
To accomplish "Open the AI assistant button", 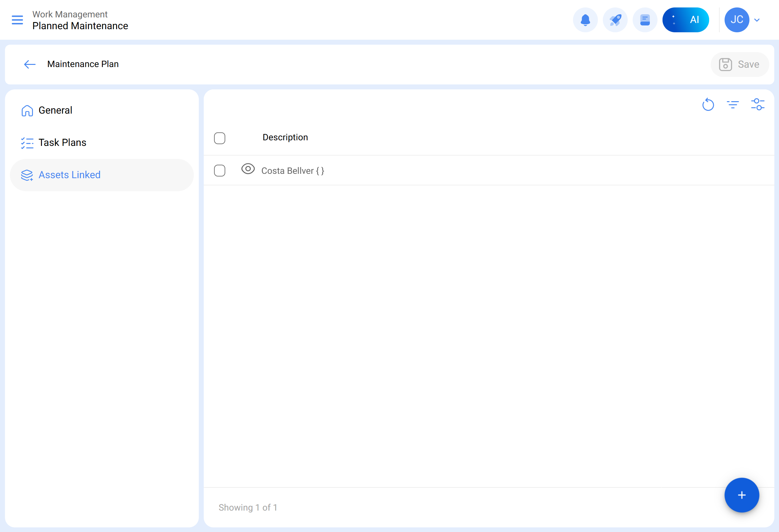I will tap(685, 20).
